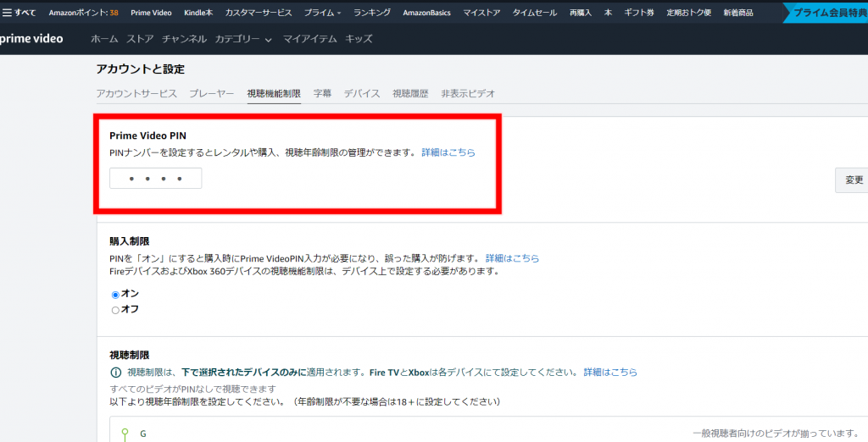Click the info icon beside 視聴制限 notice
This screenshot has height=442, width=868.
116,373
